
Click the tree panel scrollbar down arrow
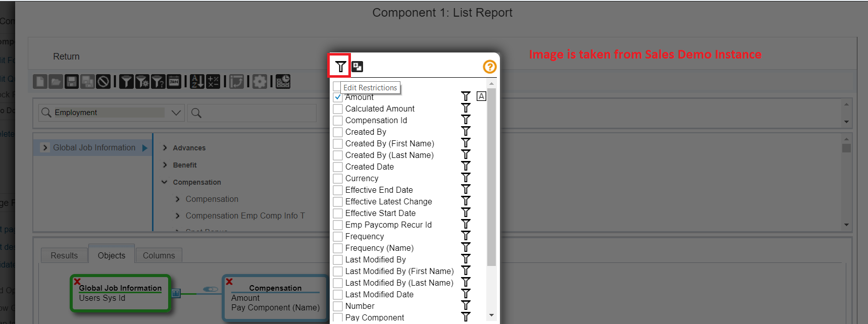click(847, 225)
